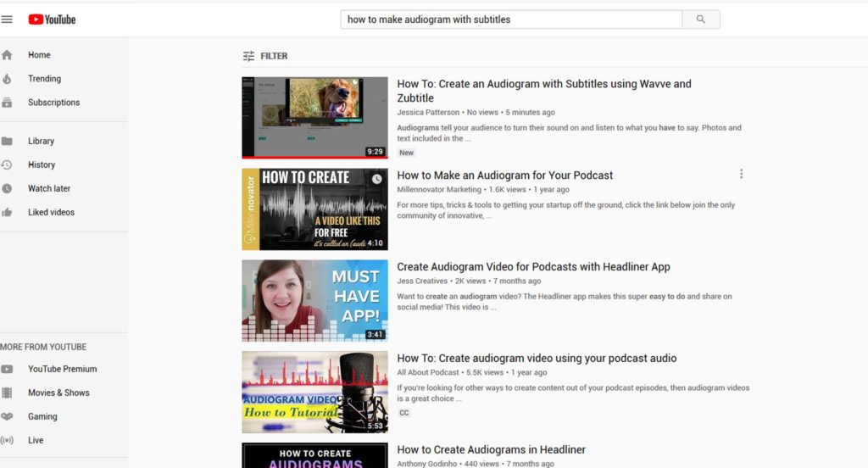Click watch later clock on Millennovator thumbnail
This screenshot has height=468, width=868.
pyautogui.click(x=376, y=179)
